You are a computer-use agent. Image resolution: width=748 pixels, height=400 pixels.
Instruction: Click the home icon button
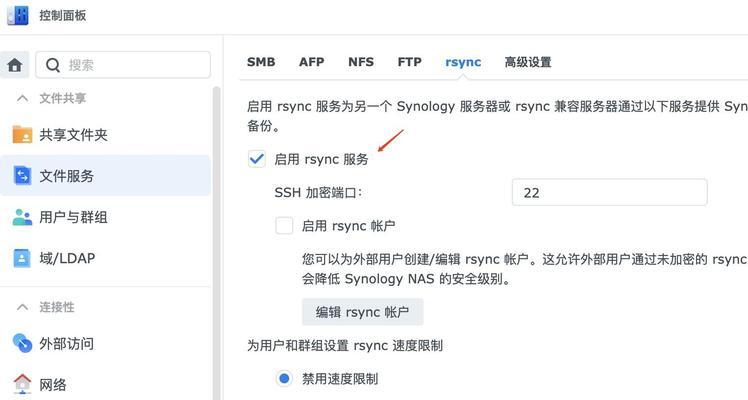[x=15, y=65]
